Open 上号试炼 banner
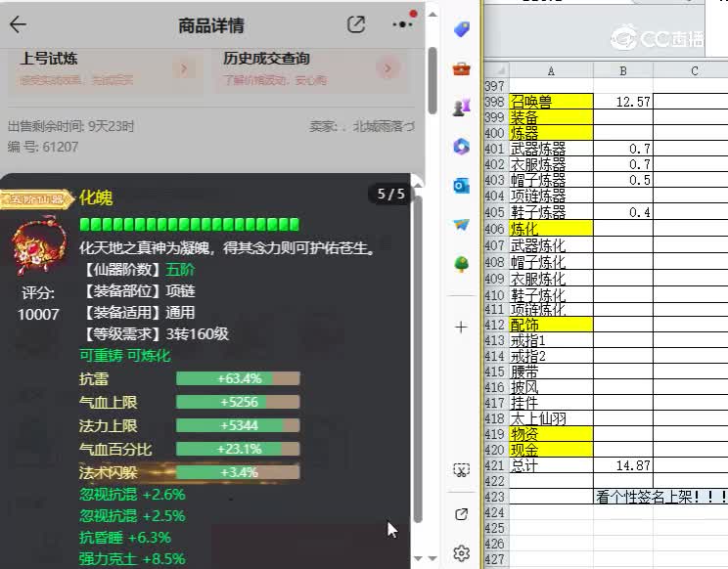This screenshot has height=569, width=728. [106, 69]
